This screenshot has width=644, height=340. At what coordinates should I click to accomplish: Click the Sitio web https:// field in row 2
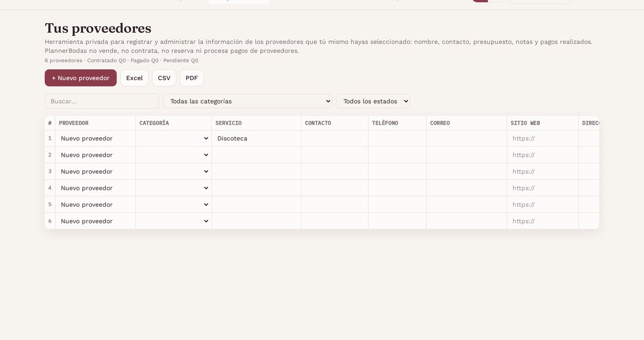coord(543,155)
